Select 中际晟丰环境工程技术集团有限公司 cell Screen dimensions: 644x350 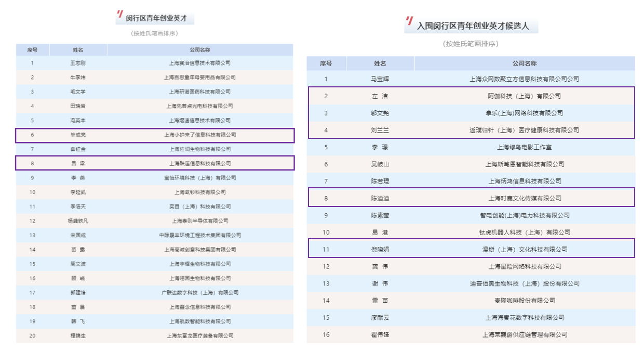click(x=200, y=235)
